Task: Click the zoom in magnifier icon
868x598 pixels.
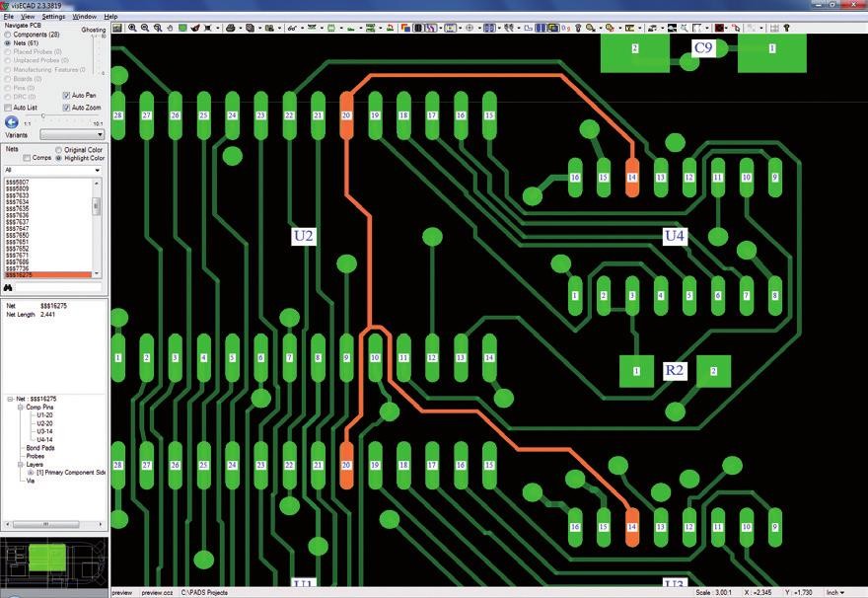Action: tap(133, 28)
